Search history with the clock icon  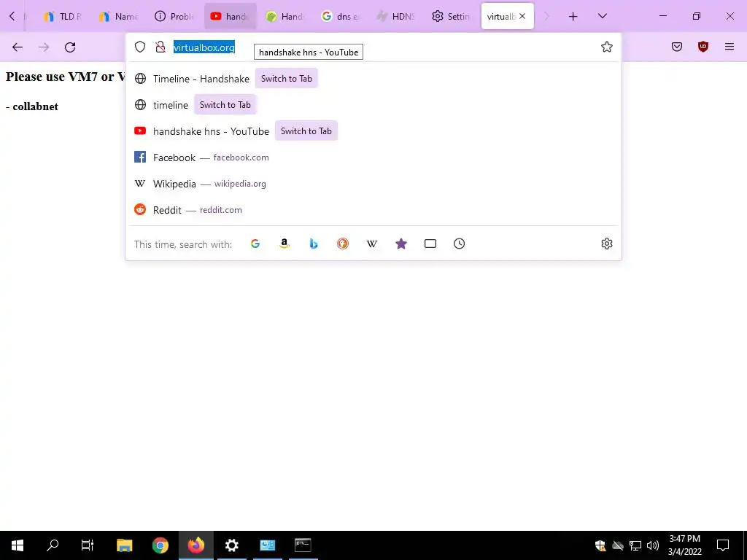point(460,244)
